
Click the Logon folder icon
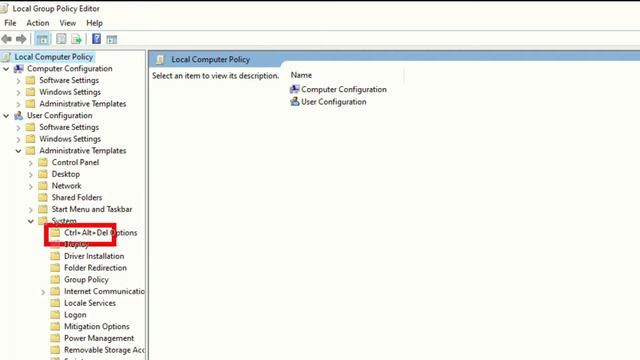pos(55,315)
